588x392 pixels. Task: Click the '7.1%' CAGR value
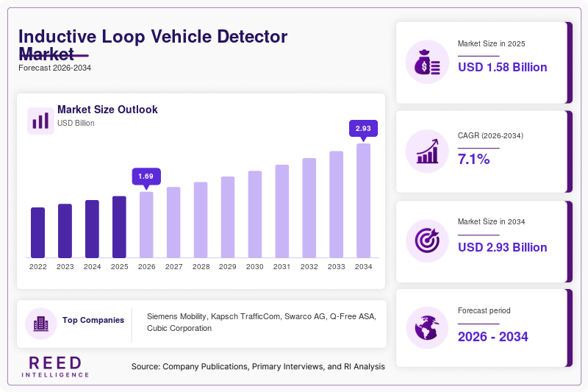473,159
